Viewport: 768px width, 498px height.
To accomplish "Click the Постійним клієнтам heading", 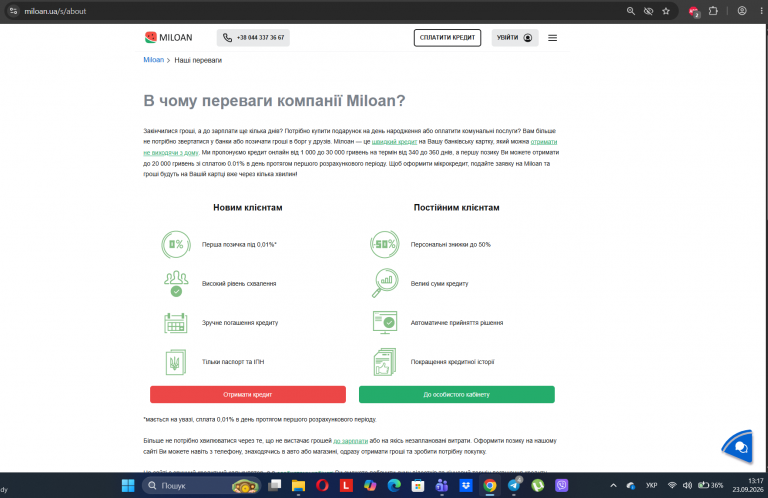I will [456, 208].
